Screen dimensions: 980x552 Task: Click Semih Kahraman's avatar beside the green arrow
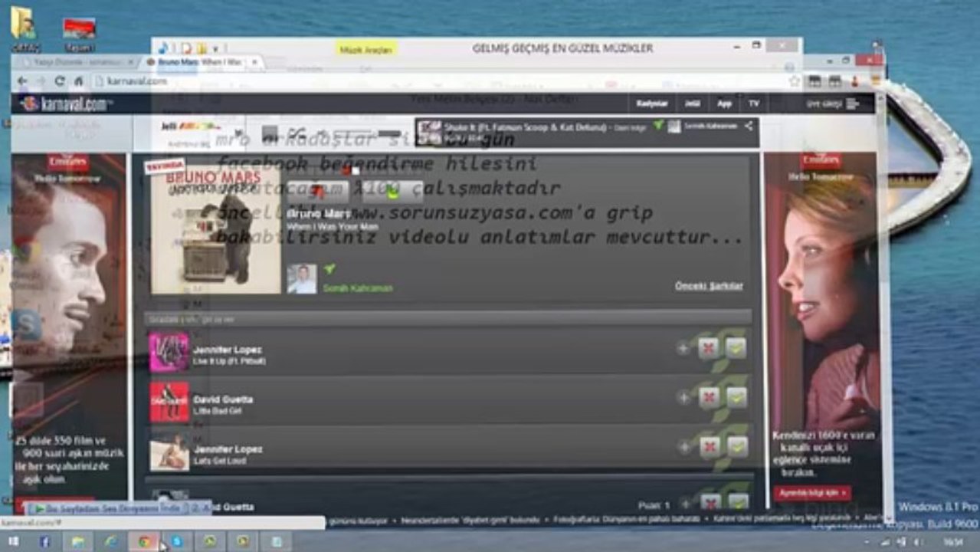pos(302,279)
